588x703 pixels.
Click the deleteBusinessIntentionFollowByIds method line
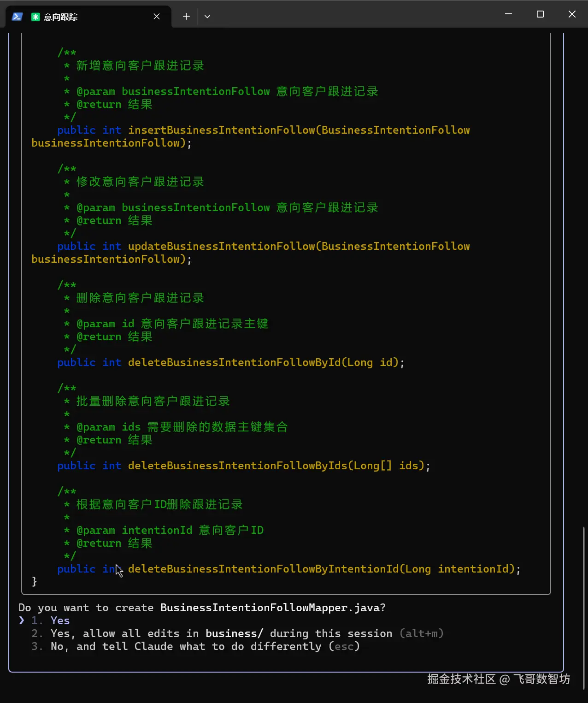tap(244, 466)
